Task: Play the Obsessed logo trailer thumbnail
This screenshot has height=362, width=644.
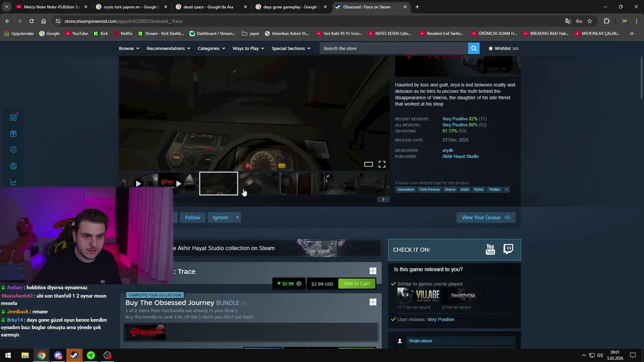Action: tap(178, 184)
